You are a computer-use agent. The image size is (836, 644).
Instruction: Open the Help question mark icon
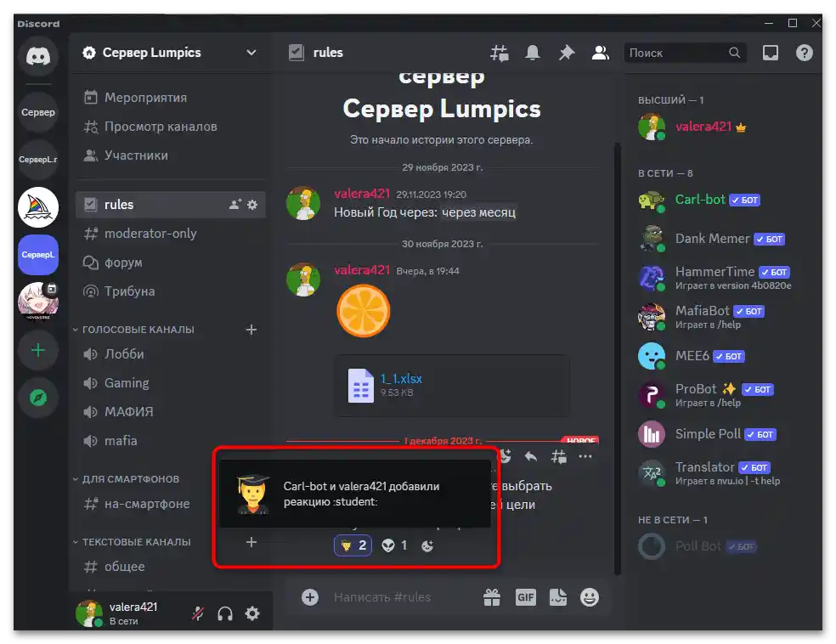tap(804, 53)
